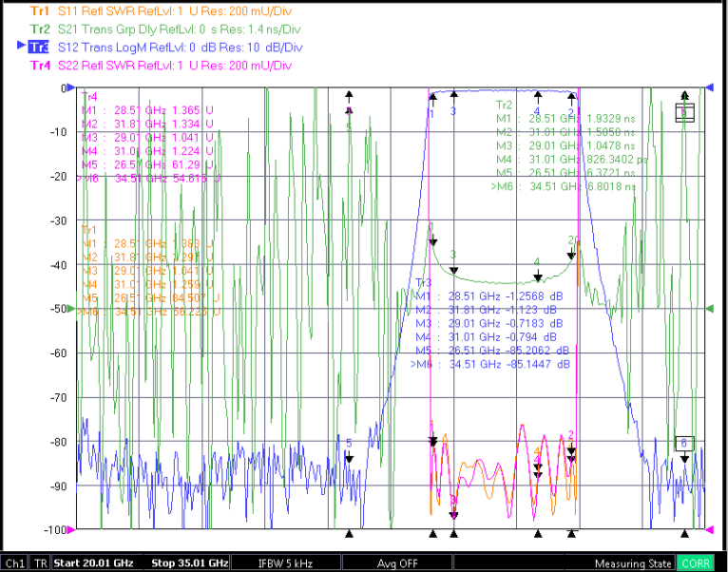
Task: Click the 26.51 GHz marker triangle on bottom axis
Action: coord(350,534)
